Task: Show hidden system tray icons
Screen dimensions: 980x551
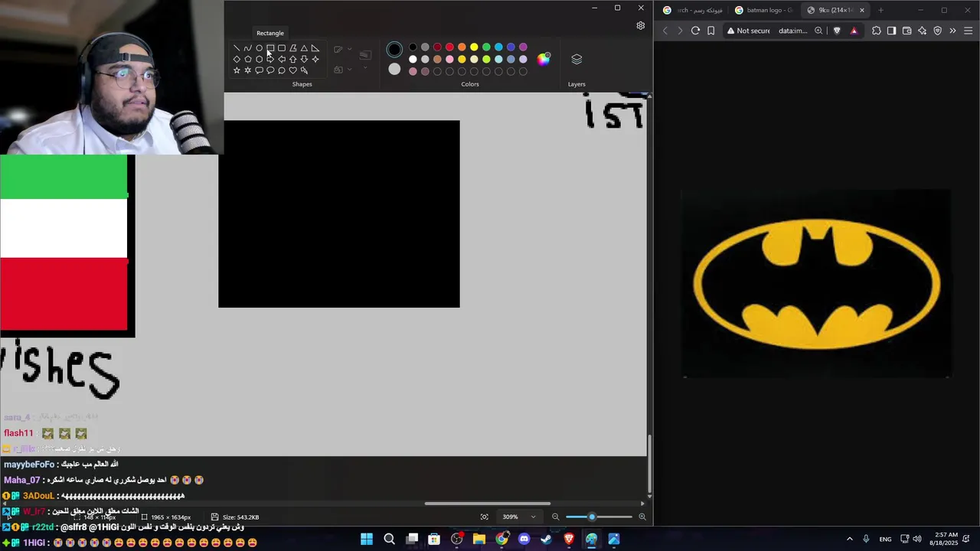Action: tap(849, 539)
